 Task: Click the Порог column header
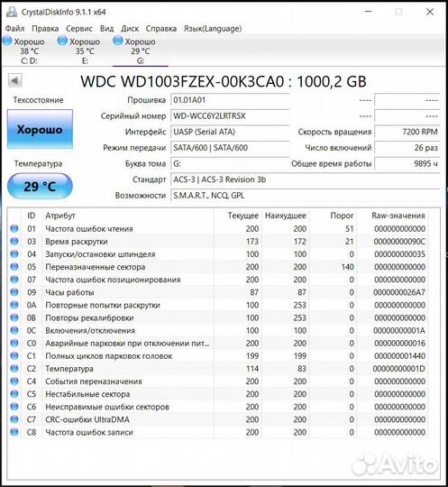(x=342, y=216)
